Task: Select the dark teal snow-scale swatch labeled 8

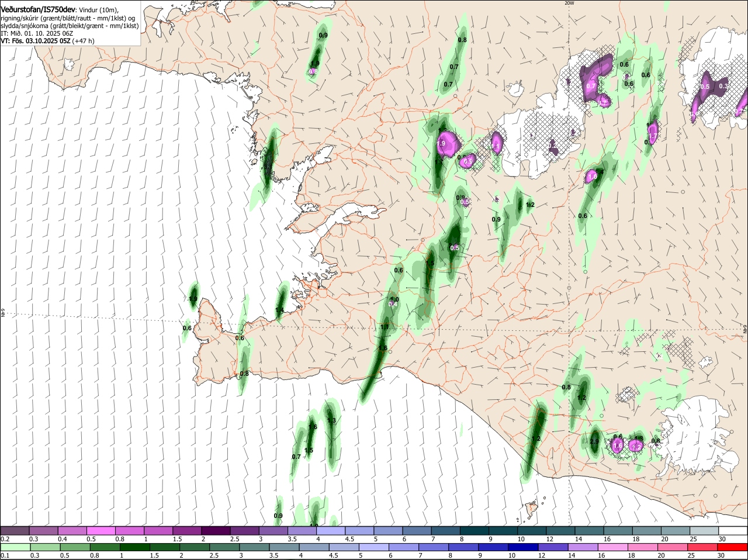Action: 475,531
